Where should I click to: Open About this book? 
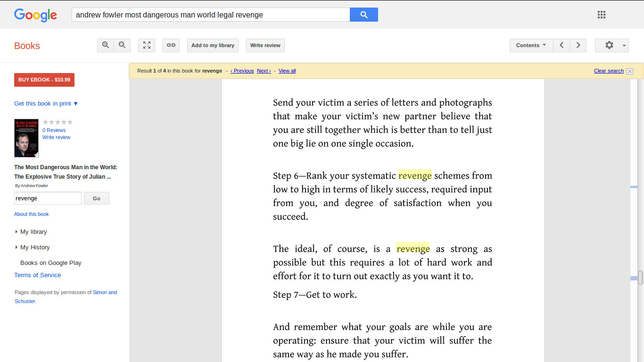pos(32,214)
